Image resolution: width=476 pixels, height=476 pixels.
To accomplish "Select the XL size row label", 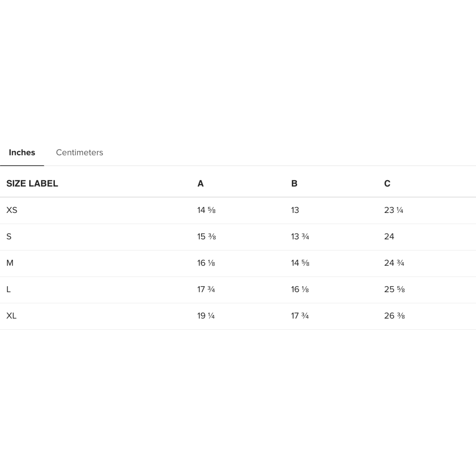I will coord(11,315).
